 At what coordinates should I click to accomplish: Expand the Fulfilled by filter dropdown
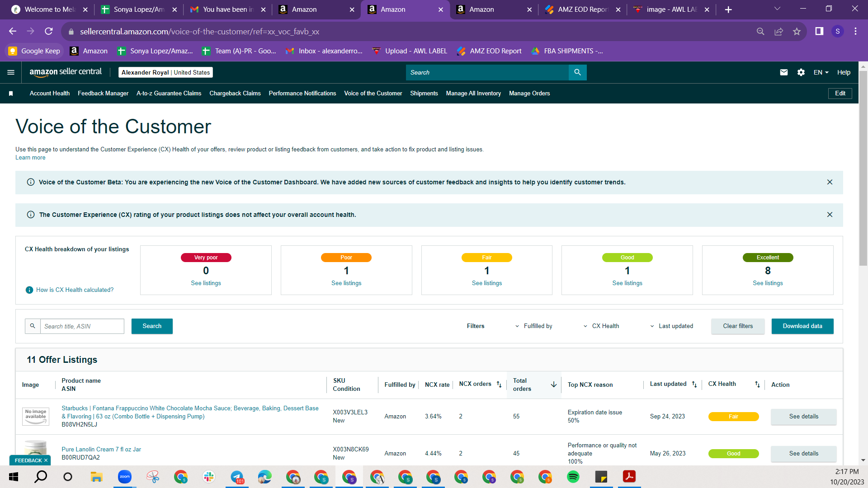pos(534,326)
